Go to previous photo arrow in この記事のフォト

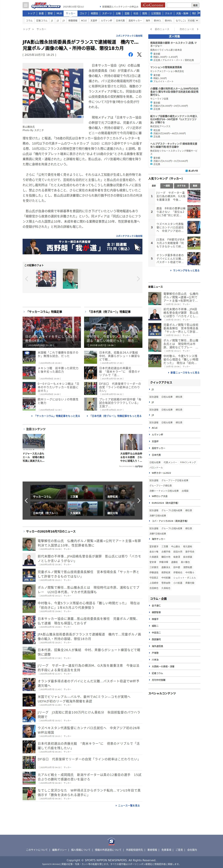pyautogui.click(x=27, y=279)
